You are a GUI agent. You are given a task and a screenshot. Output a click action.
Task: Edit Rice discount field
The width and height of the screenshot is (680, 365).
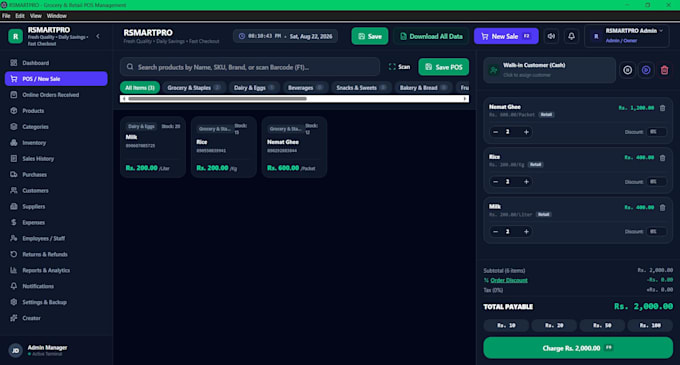coord(656,182)
